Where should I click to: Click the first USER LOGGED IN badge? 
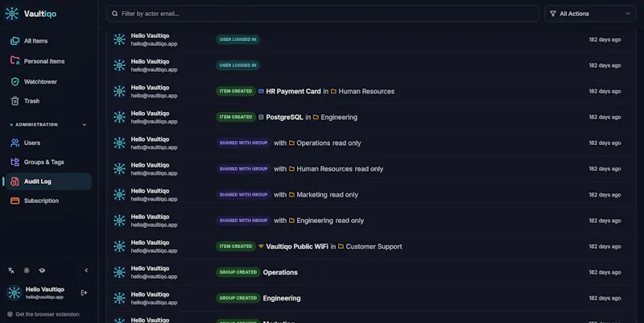click(x=237, y=39)
